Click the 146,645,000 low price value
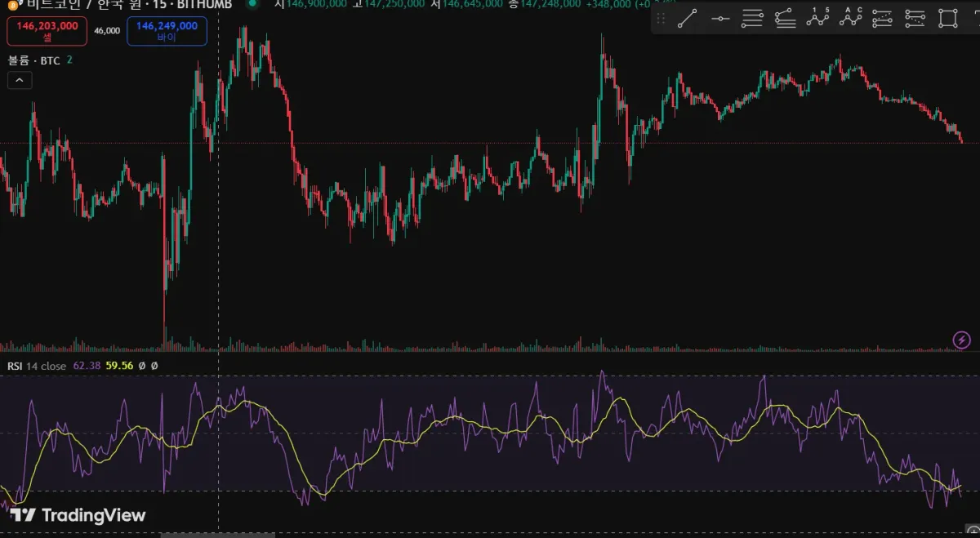The height and width of the screenshot is (538, 980). click(473, 3)
